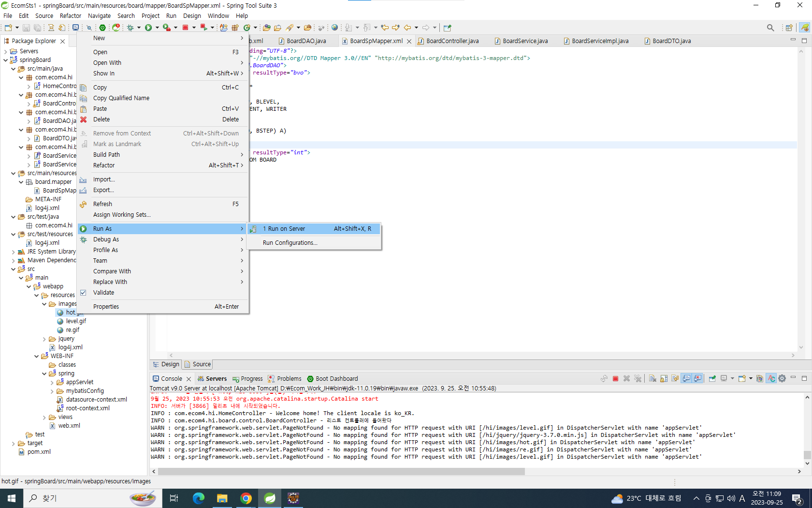The image size is (812, 508).
Task: Click the globe web browser toolbar icon
Action: [x=334, y=28]
